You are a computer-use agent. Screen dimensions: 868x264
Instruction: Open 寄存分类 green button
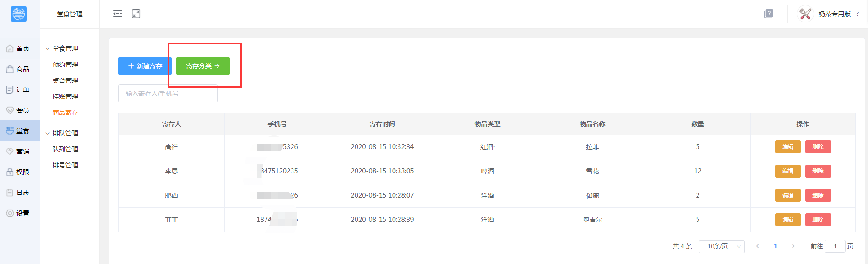[x=203, y=66]
